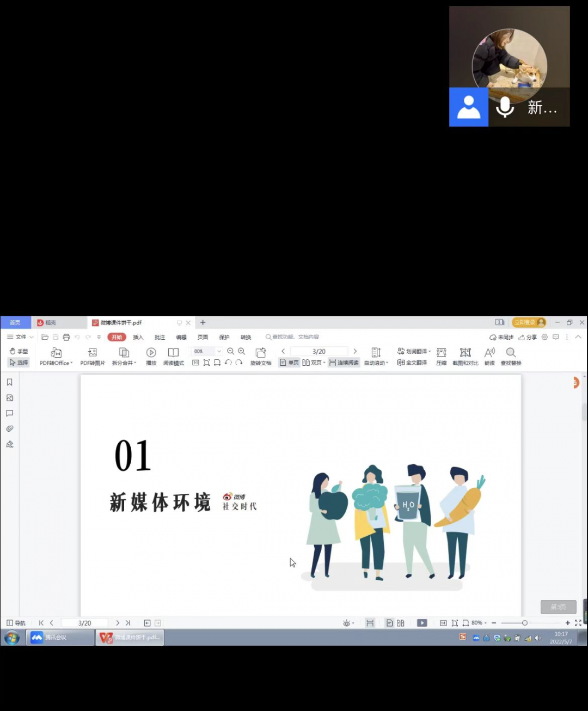588x711 pixels.
Task: Click the 立即登录 login button
Action: pyautogui.click(x=529, y=322)
